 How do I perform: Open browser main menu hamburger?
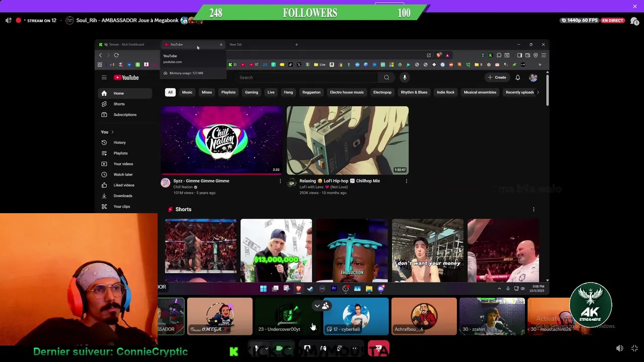coord(543,55)
